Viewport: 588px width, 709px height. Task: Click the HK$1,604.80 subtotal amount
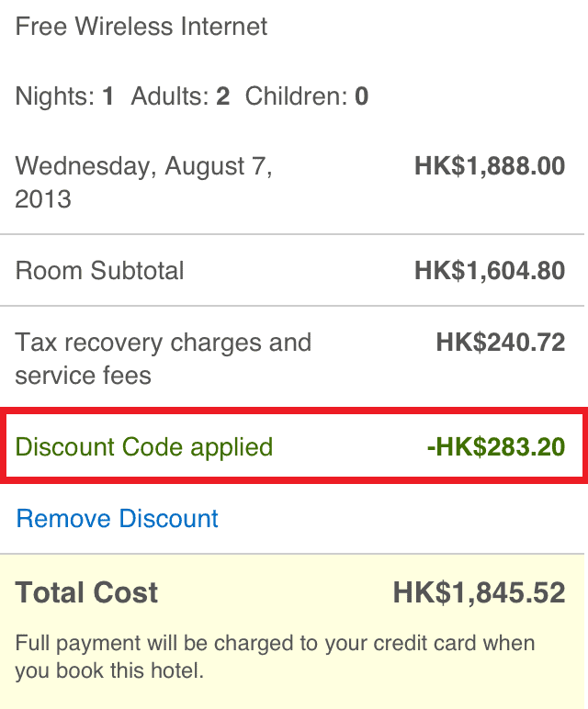[490, 271]
